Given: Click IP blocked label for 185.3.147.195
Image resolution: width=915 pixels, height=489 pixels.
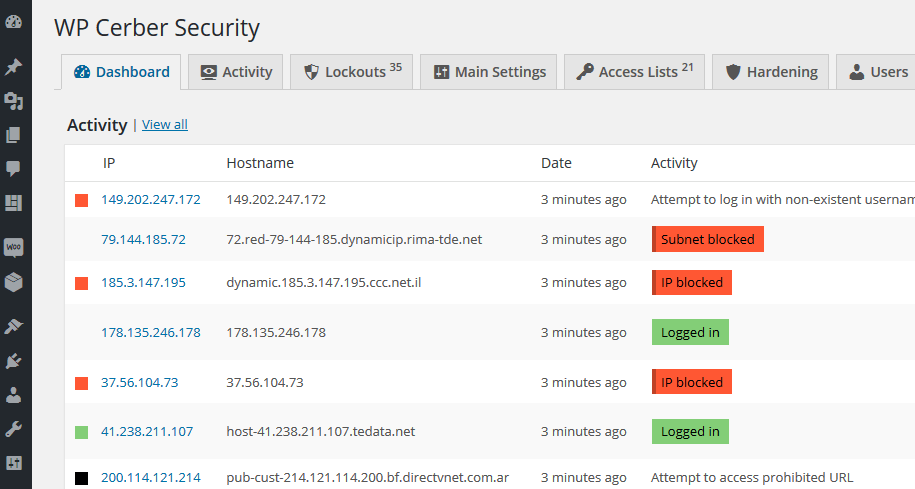Looking at the screenshot, I should click(x=692, y=282).
